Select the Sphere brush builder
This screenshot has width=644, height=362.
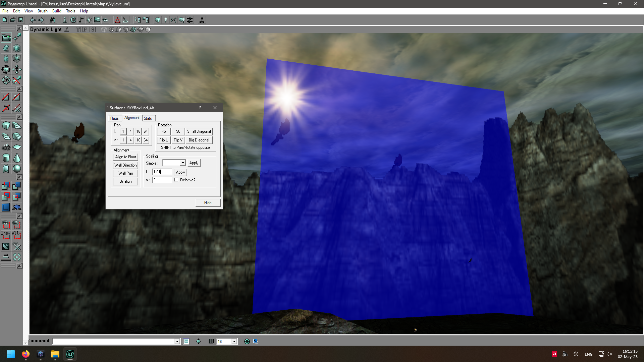pos(17,169)
